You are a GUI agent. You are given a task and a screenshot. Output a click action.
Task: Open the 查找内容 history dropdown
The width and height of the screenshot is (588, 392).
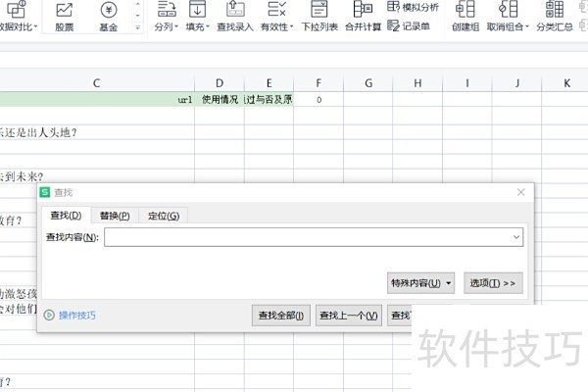tap(516, 237)
